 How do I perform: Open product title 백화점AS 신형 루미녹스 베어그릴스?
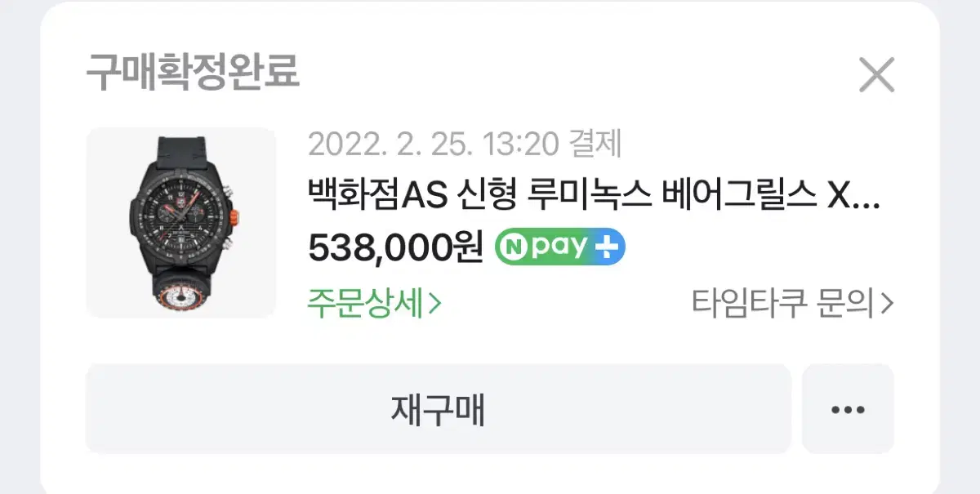pos(594,197)
